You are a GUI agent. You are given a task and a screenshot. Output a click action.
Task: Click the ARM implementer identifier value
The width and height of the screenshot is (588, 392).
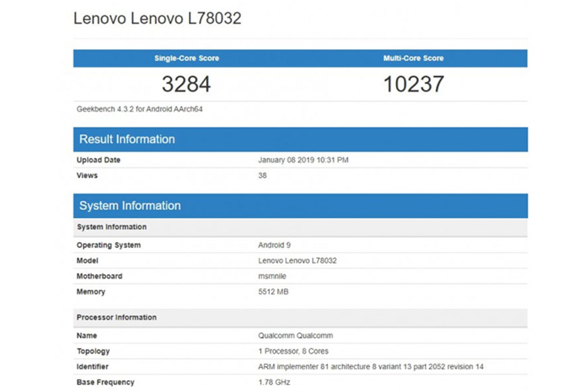tap(371, 367)
